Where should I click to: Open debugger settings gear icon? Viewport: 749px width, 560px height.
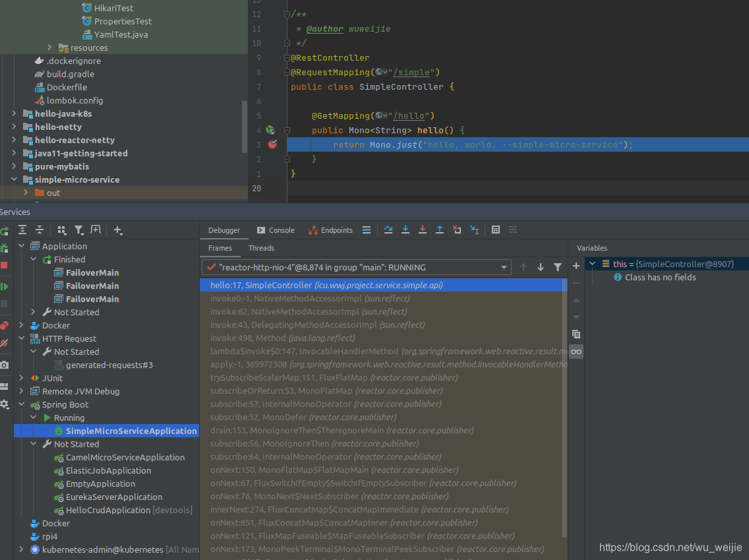click(5, 404)
